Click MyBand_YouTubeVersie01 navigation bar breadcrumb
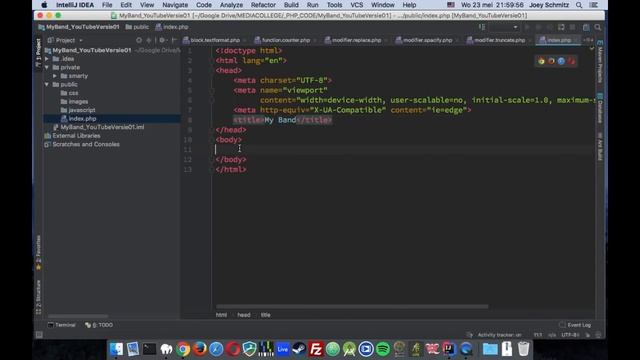This screenshot has height=360, width=640. [79, 27]
